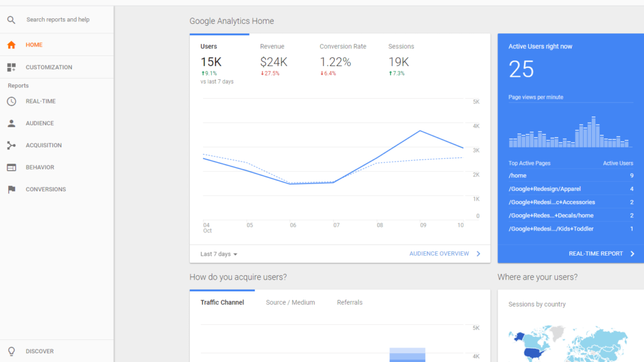Click the /Google+Redesi.../Kids+Toddler page row
Image resolution: width=644 pixels, height=362 pixels.
[571, 229]
